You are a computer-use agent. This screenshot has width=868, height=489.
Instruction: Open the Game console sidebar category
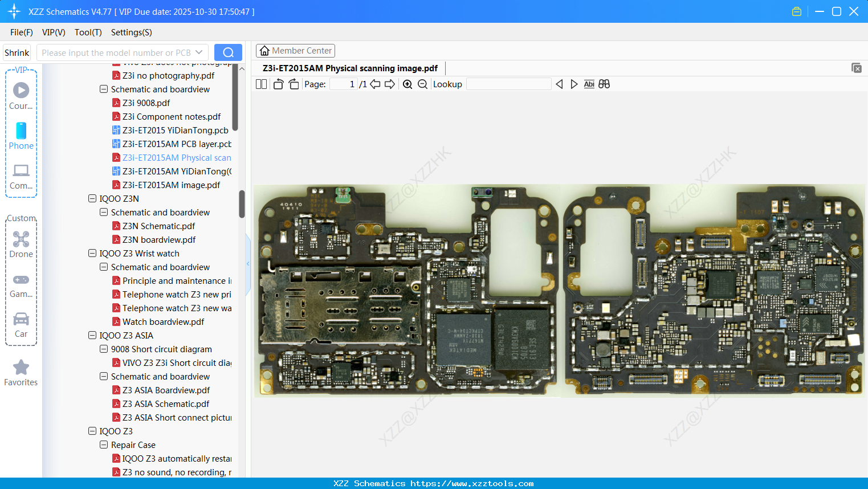click(x=21, y=285)
